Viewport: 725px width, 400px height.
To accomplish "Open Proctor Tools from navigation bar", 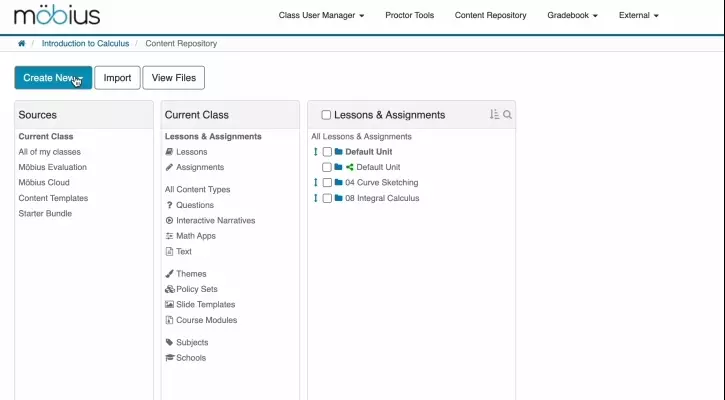I will (x=409, y=16).
